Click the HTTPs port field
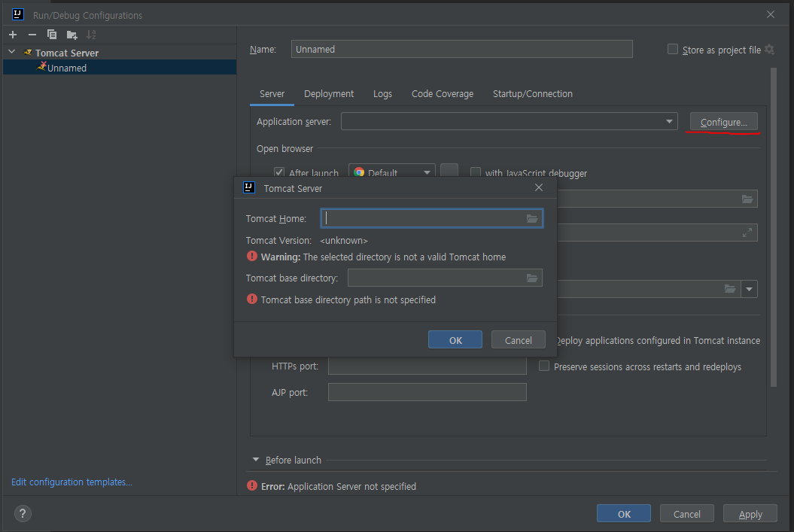 click(x=427, y=366)
